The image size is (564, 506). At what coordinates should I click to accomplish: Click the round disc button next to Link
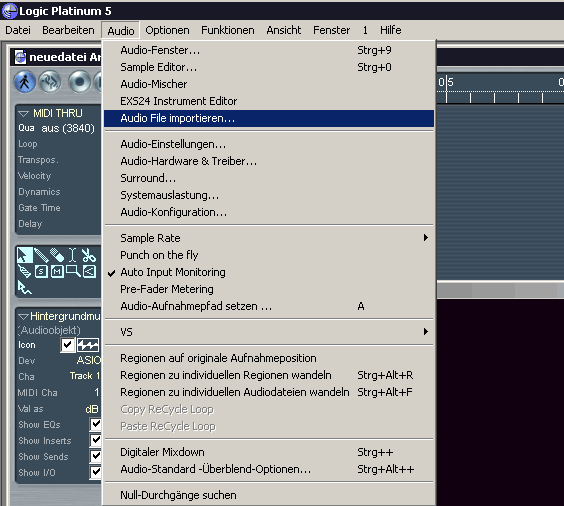click(79, 82)
